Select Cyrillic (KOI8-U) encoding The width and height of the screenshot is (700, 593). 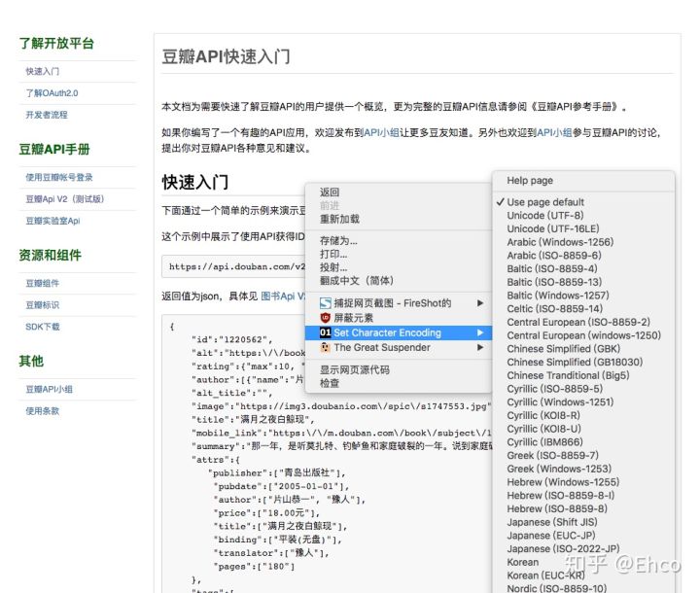pyautogui.click(x=543, y=429)
